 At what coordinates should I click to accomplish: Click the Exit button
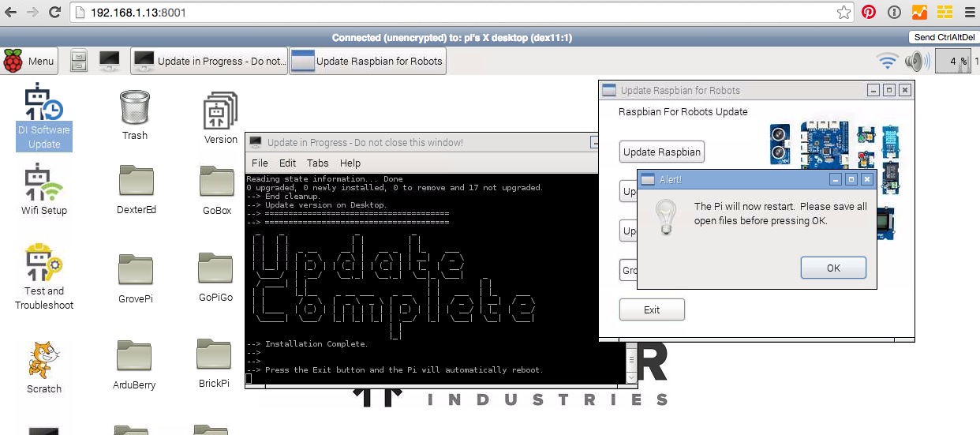point(652,309)
